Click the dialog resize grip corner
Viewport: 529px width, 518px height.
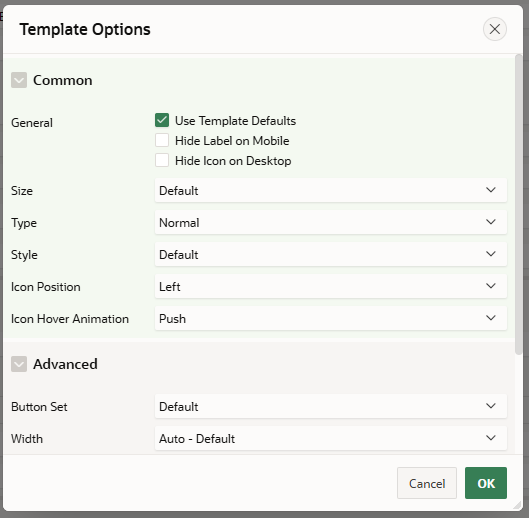(517, 505)
